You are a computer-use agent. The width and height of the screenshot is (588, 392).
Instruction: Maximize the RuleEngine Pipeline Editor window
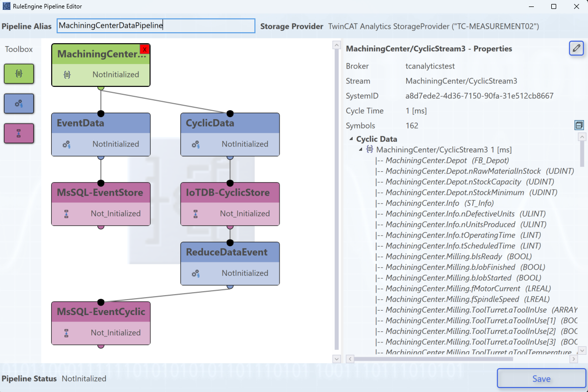(554, 6)
